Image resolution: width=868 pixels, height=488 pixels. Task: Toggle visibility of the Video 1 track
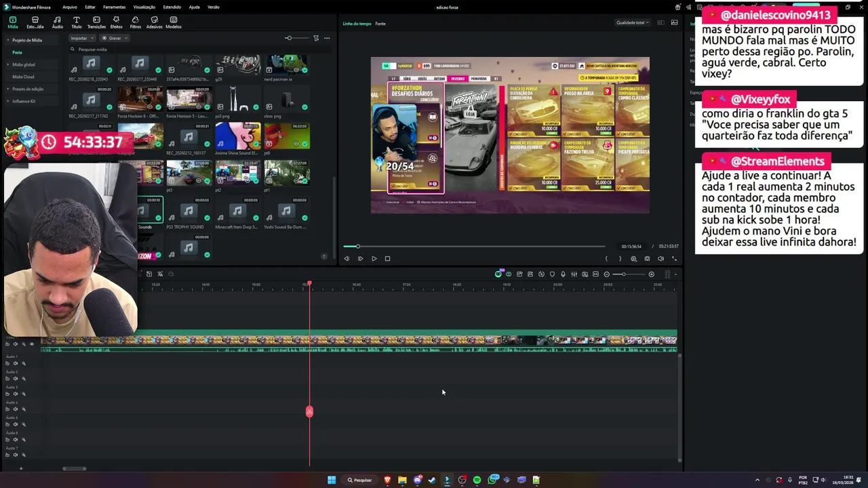31,344
